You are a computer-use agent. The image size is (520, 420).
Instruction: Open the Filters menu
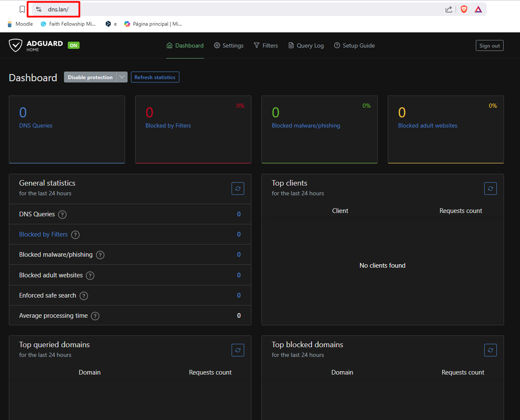[x=266, y=45]
